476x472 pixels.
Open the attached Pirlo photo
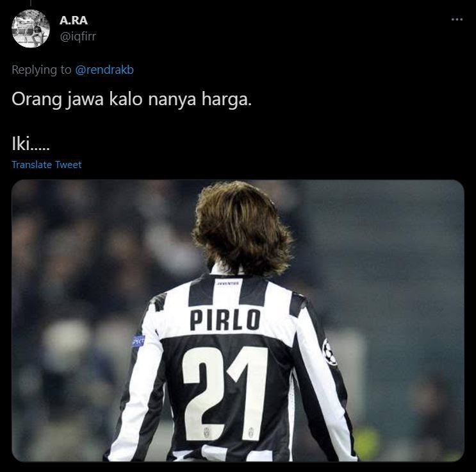click(238, 321)
